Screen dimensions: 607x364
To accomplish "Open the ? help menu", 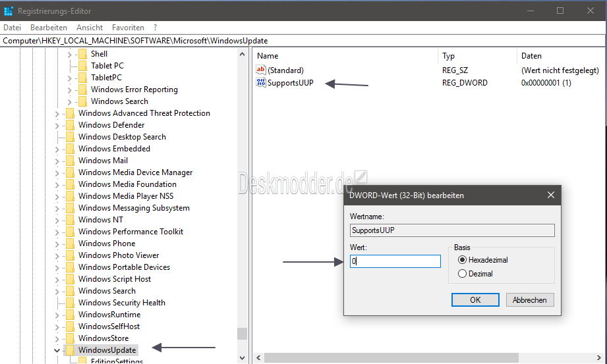I will [x=156, y=28].
